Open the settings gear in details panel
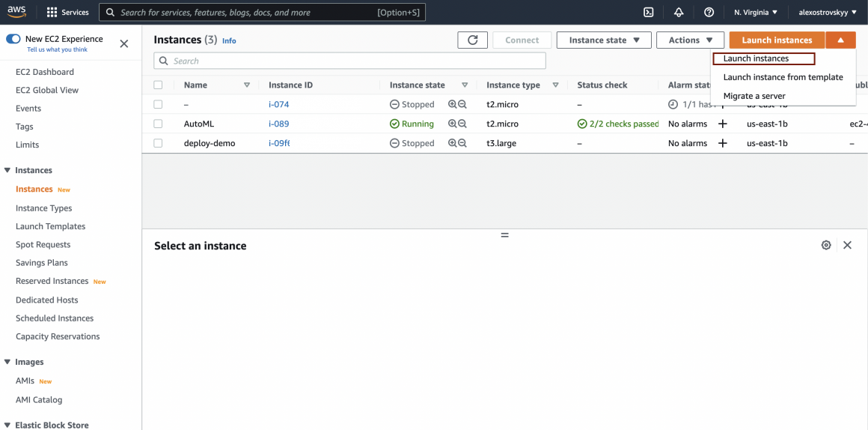 [x=826, y=245]
